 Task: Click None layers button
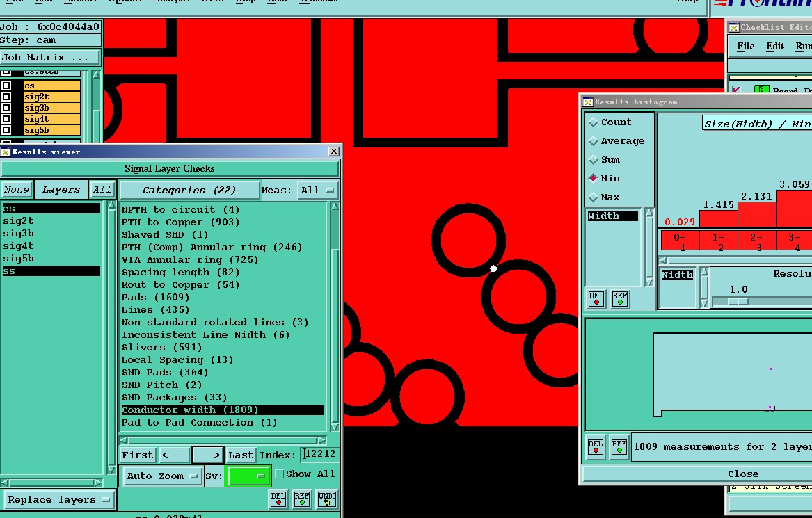[17, 190]
